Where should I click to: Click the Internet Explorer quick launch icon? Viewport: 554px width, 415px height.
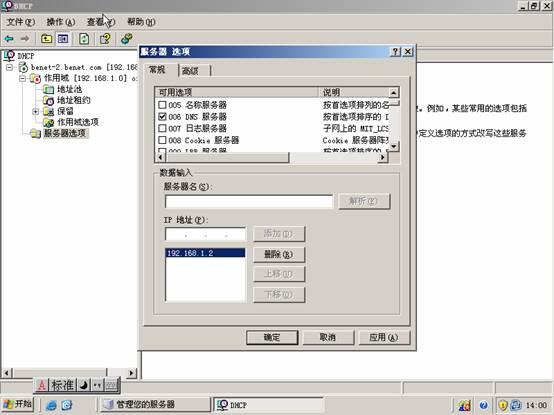coord(51,405)
